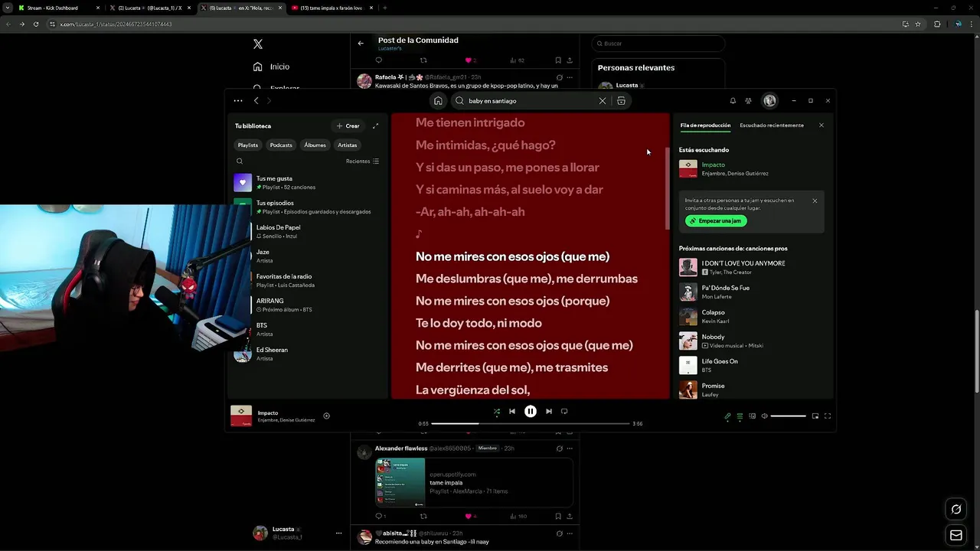This screenshot has height=551, width=980.
Task: Search within Tu biblioteca
Action: (x=240, y=161)
